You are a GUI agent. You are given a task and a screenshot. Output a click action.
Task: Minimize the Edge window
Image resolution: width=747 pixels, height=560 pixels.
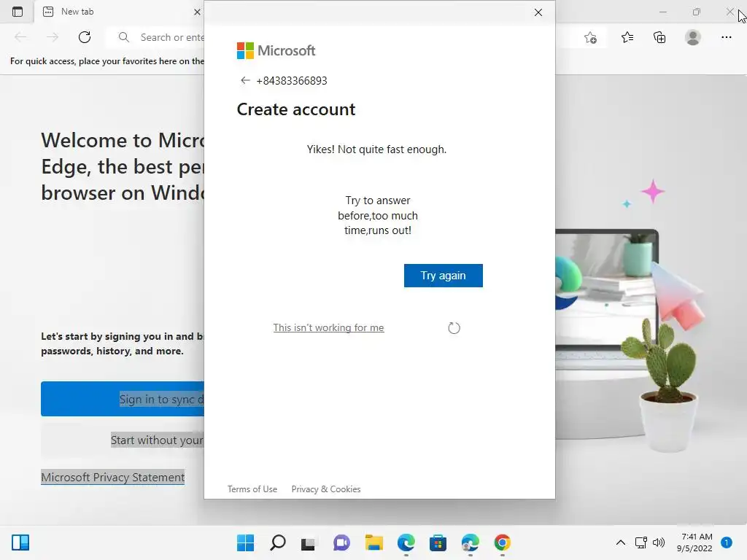(x=662, y=12)
